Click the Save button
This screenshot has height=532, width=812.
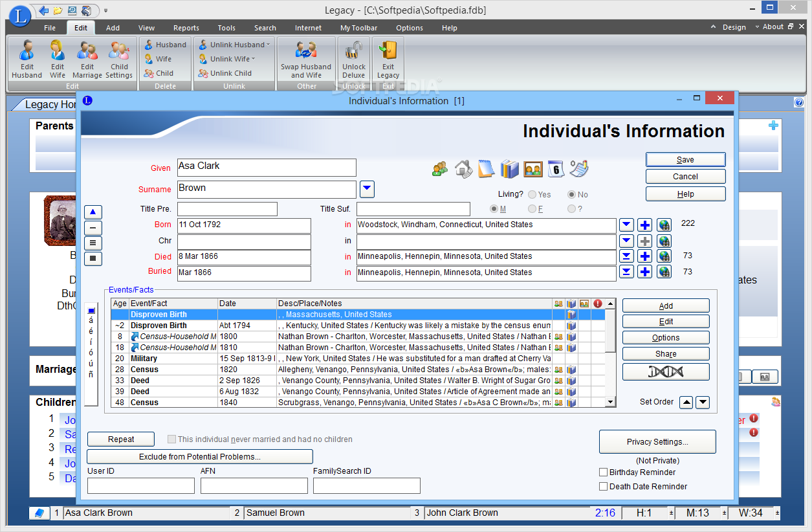click(685, 160)
